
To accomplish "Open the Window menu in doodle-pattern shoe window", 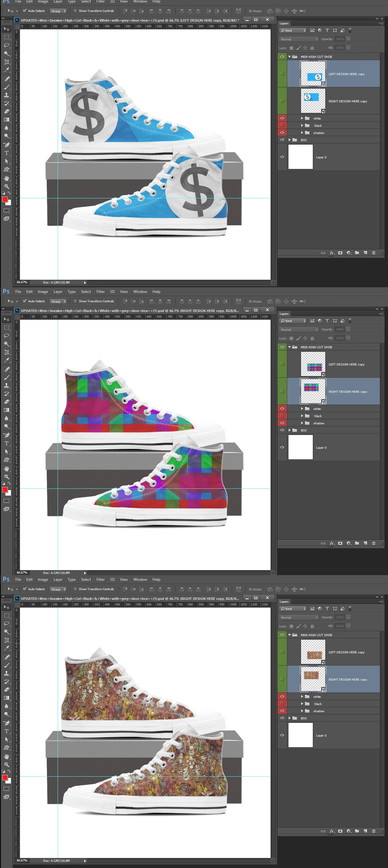I will coord(140,579).
